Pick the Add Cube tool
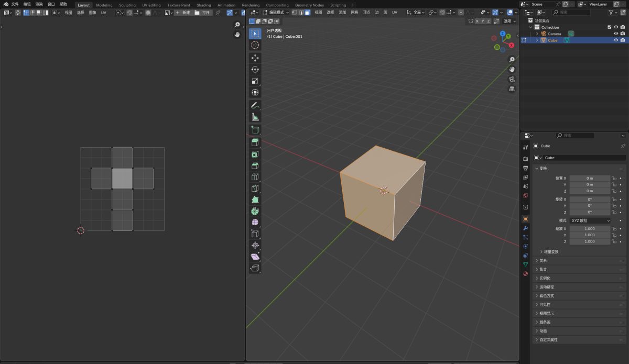629x364 pixels. pyautogui.click(x=255, y=129)
